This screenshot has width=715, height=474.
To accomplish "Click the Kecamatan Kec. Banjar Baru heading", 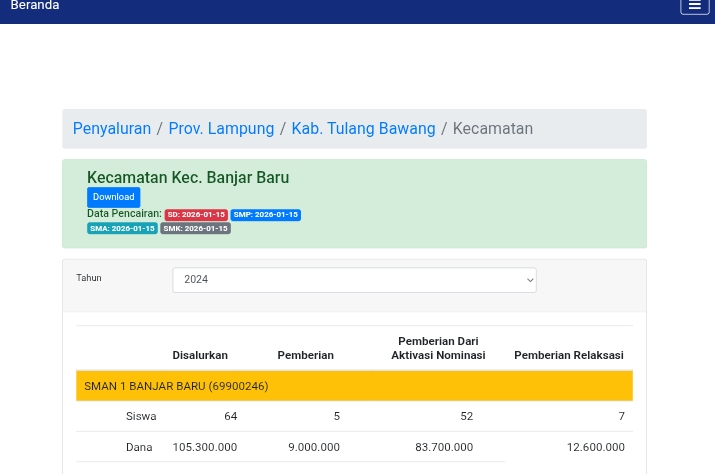I will (188, 177).
